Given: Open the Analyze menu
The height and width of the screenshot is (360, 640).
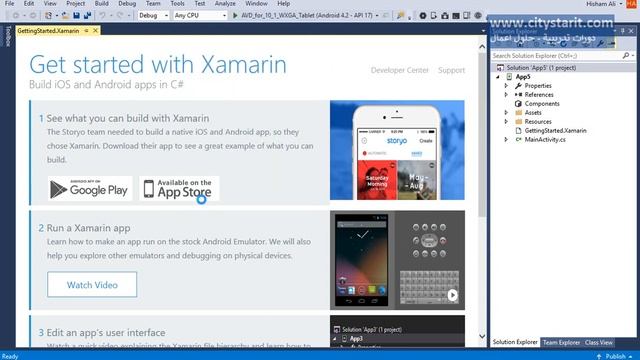Looking at the screenshot, I should point(225,4).
